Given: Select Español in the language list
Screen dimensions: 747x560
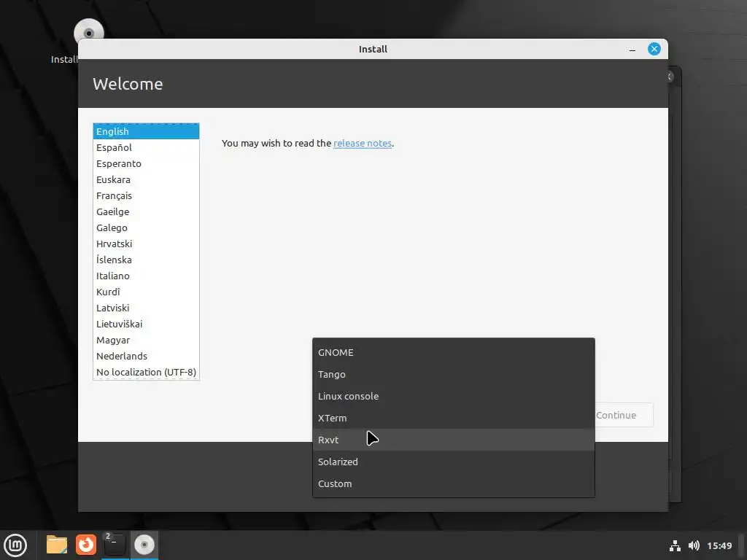Looking at the screenshot, I should [146, 147].
